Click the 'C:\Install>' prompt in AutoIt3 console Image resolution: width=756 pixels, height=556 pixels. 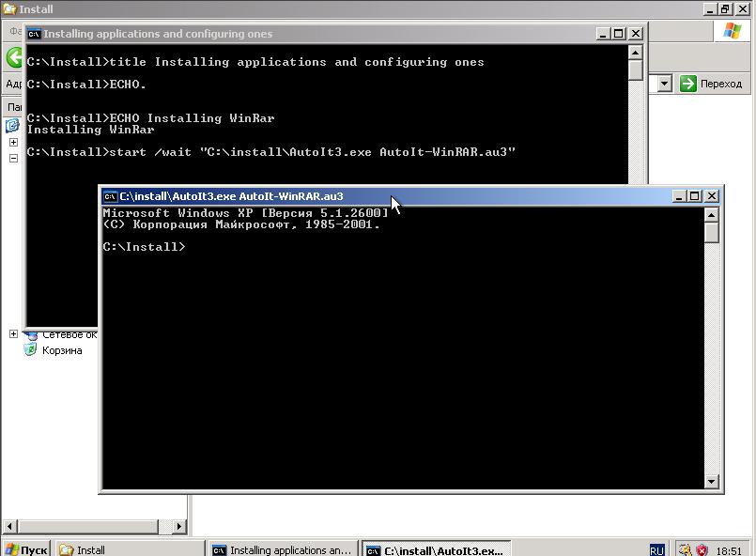point(144,247)
